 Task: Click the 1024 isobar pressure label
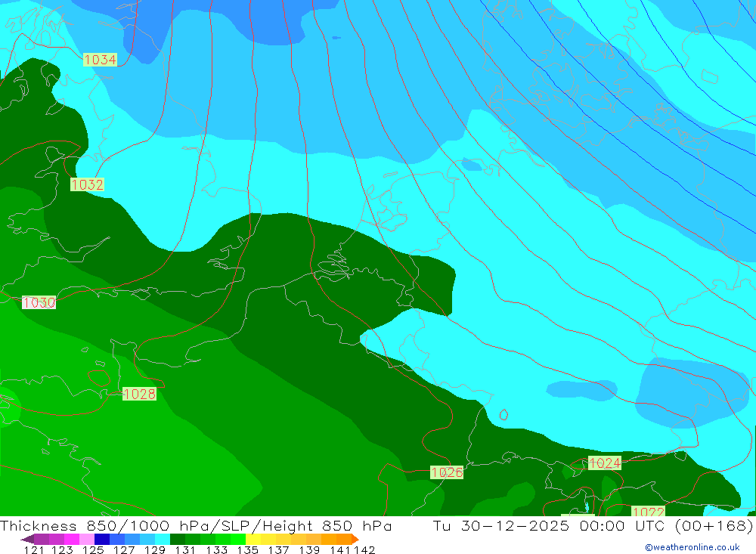coord(605,463)
